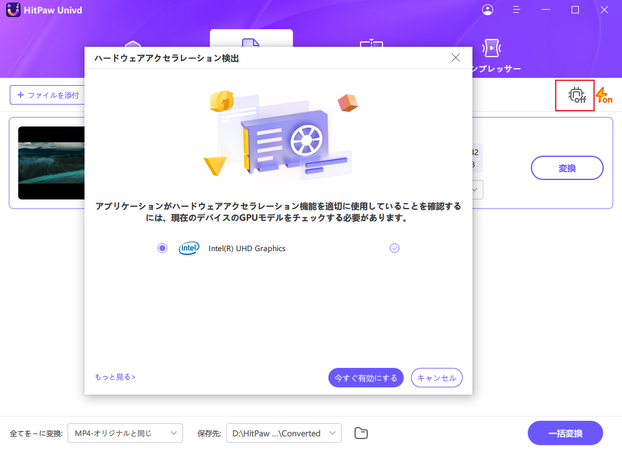Click the ファイルを添付 add files button
The image size is (622, 450).
(x=46, y=95)
